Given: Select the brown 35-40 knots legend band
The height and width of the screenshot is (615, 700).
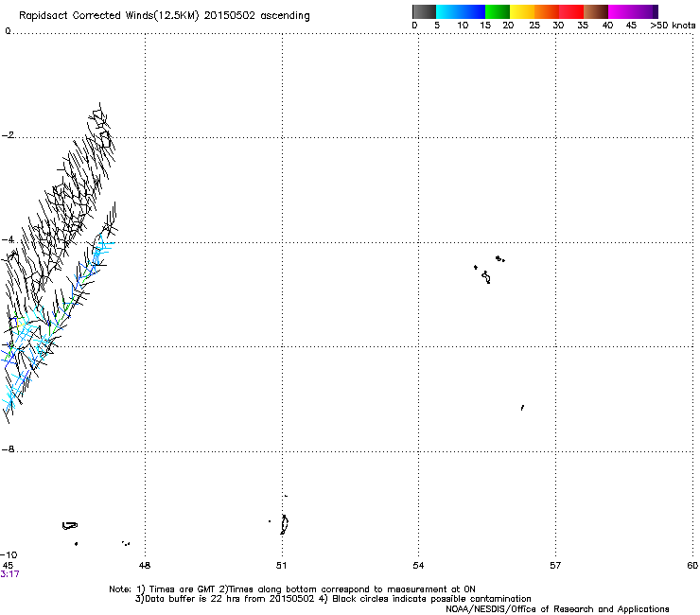Looking at the screenshot, I should coord(596,11).
